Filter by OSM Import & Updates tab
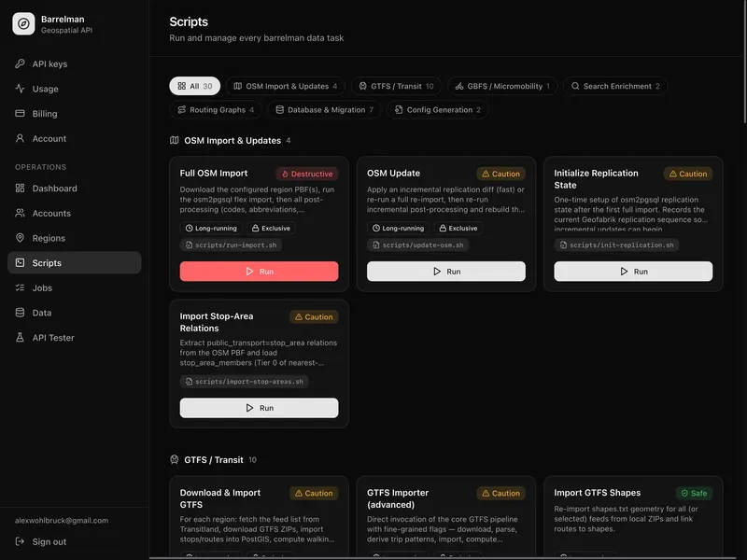The width and height of the screenshot is (747, 560). 286,86
